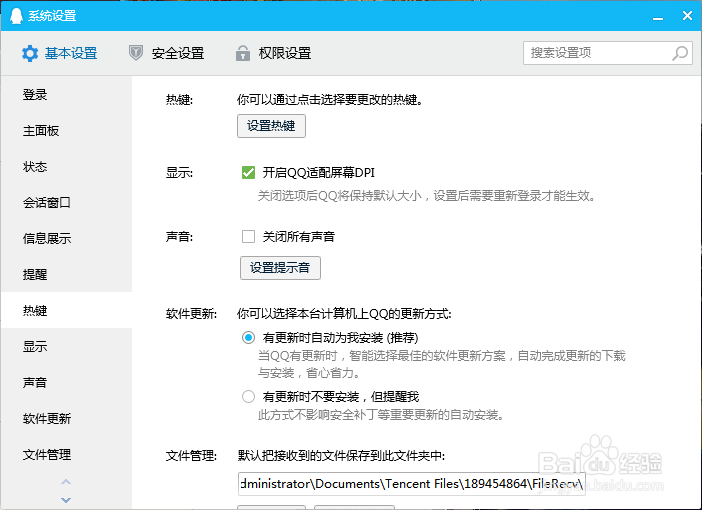Focus the 搜索设置项 search box

pos(608,53)
